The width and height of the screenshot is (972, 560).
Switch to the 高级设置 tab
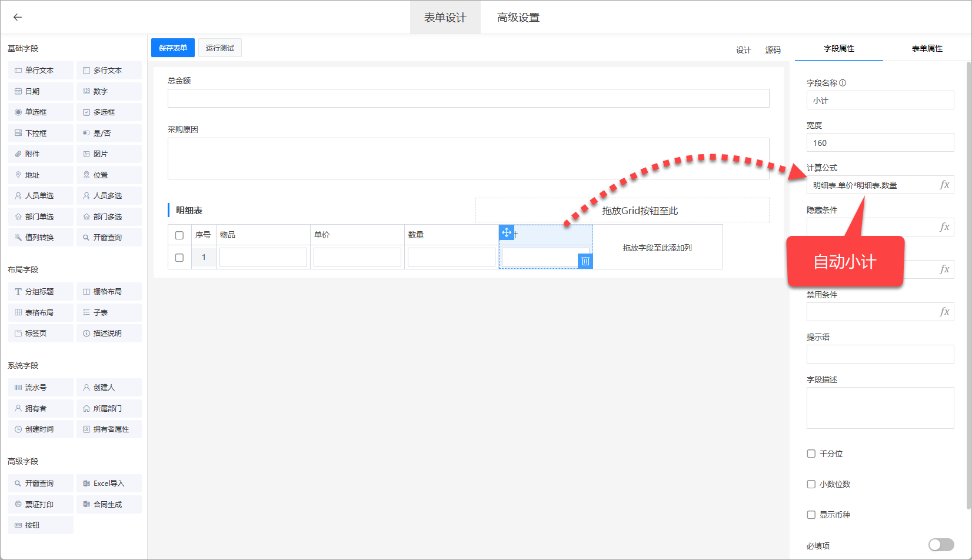point(518,18)
